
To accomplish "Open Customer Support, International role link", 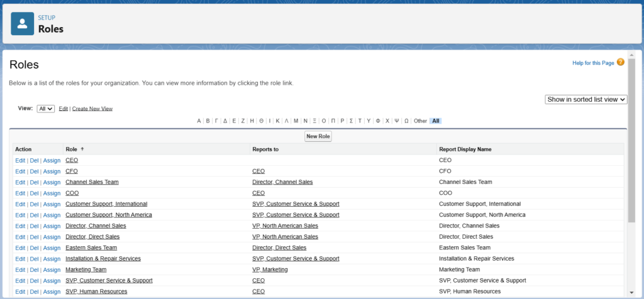I will (x=106, y=204).
